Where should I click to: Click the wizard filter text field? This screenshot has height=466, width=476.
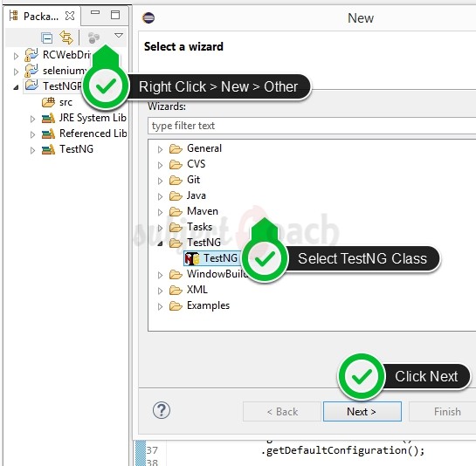point(312,126)
